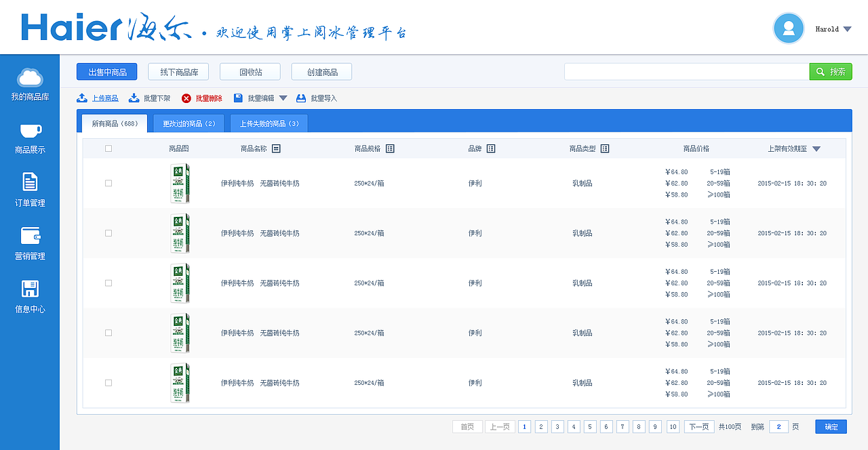
Task: Open 订单管理 document icon in sidebar
Action: (x=30, y=182)
